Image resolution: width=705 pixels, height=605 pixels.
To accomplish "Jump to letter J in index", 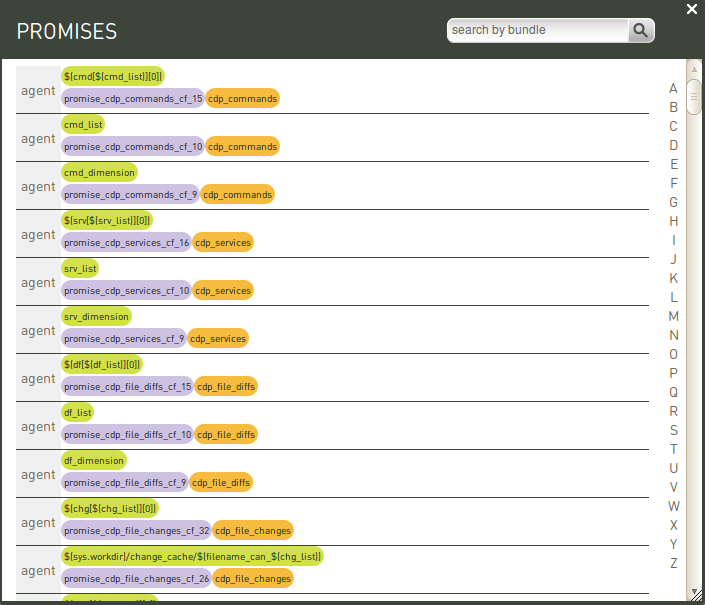I will [673, 259].
